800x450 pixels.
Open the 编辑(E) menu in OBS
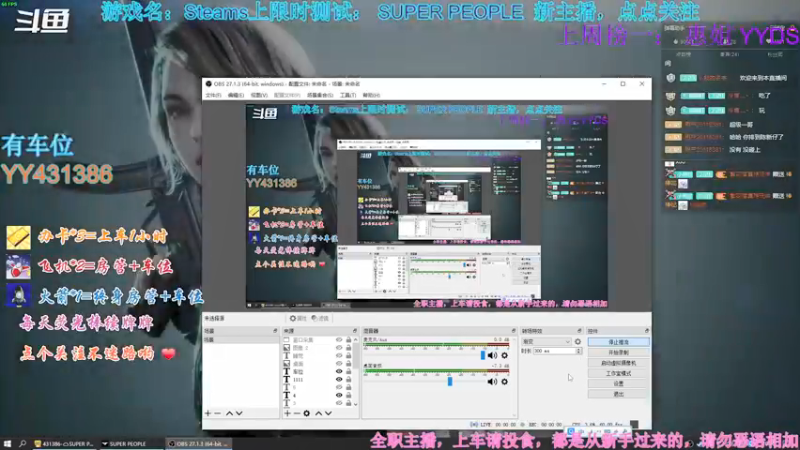[236, 95]
